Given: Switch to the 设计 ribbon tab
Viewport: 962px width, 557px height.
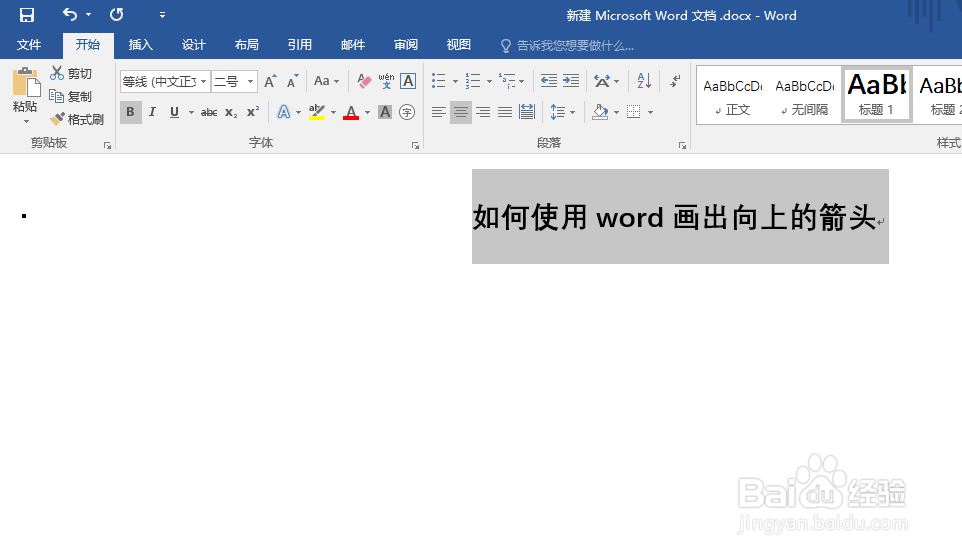Looking at the screenshot, I should pyautogui.click(x=193, y=45).
